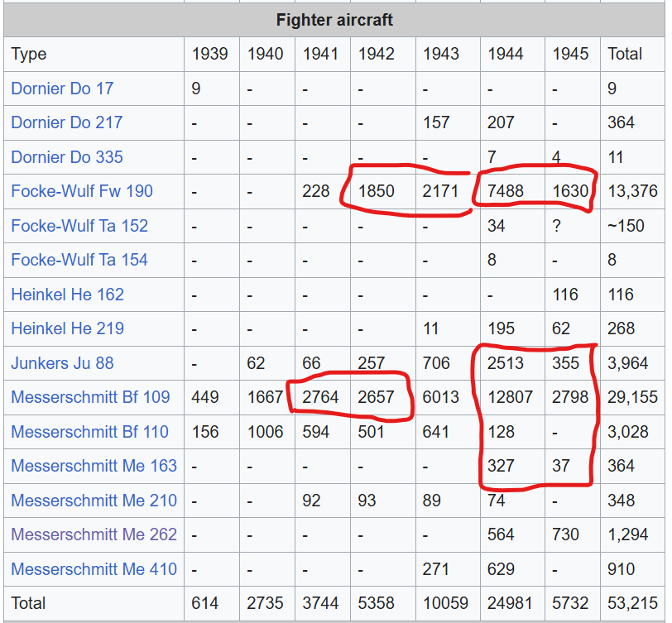This screenshot has width=672, height=623.
Task: Select the Bf 109 cell 2657
Action: (382, 397)
